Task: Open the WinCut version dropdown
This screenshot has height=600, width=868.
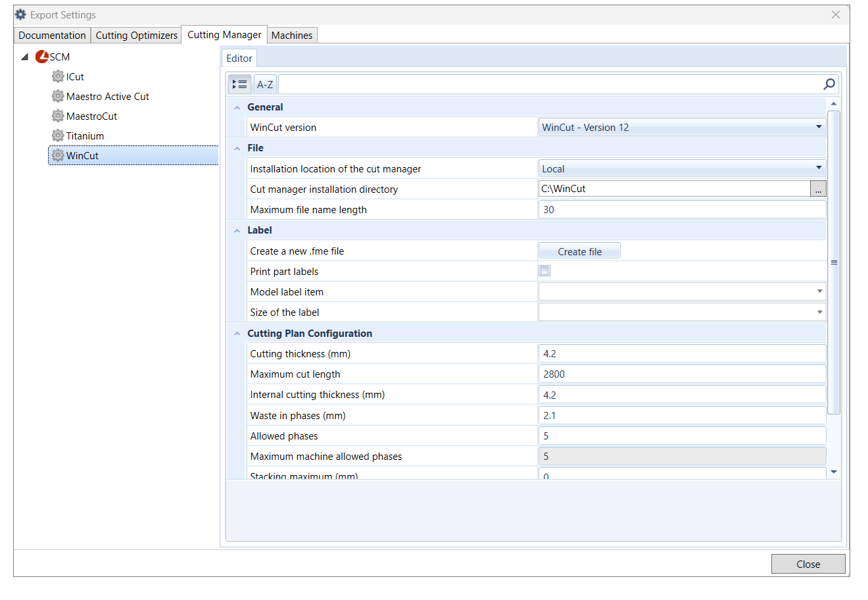Action: tap(819, 127)
